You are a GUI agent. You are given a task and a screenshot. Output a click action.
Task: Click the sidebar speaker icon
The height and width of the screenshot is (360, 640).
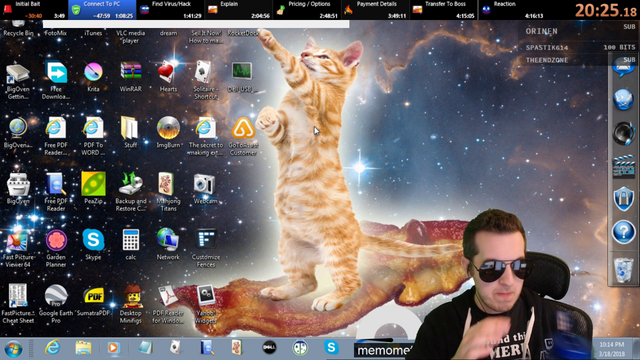coord(623,133)
